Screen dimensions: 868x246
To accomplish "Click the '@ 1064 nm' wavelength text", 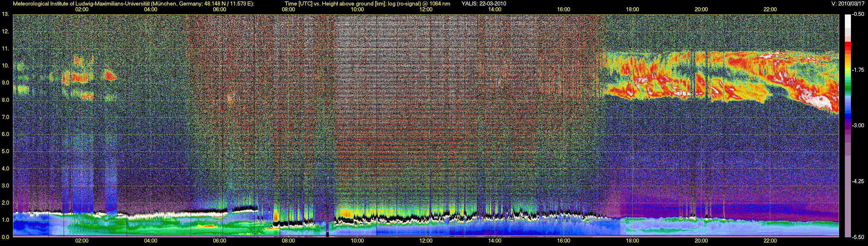I will (436, 4).
